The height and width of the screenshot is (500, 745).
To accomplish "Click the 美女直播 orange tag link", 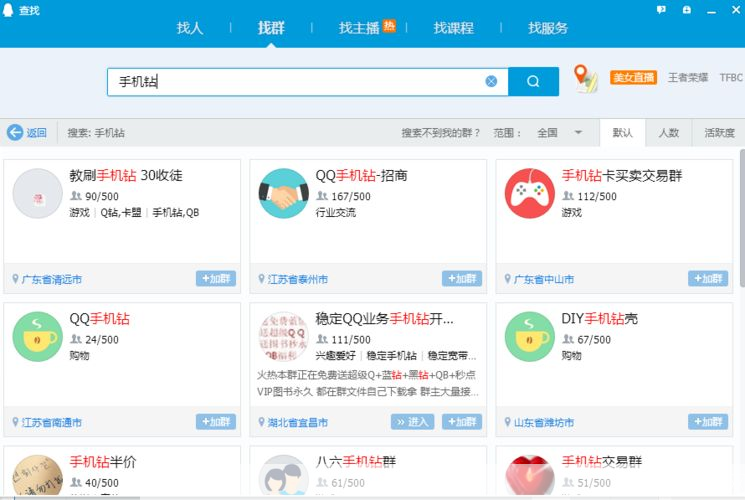I will pyautogui.click(x=633, y=77).
